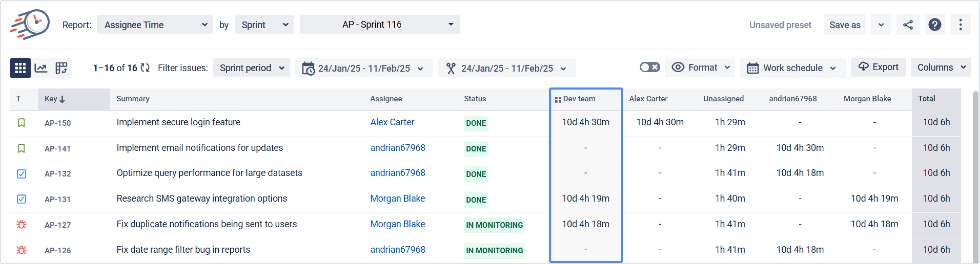This screenshot has width=980, height=264.
Task: Click the task checkbox icon for AP-131
Action: point(21,199)
